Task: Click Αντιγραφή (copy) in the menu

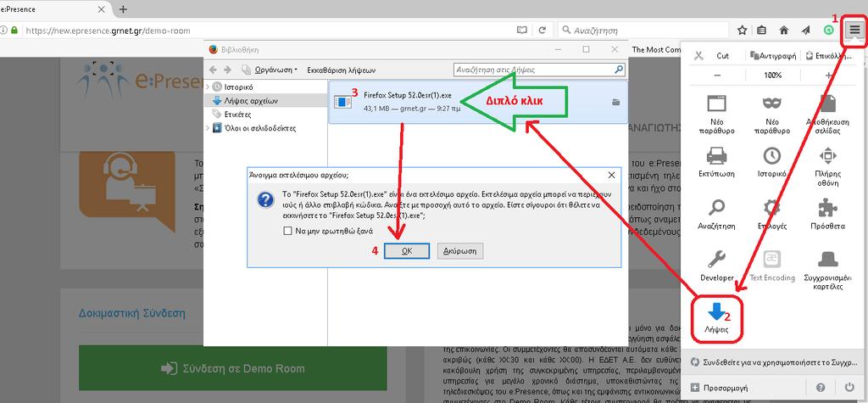Action: pyautogui.click(x=773, y=55)
